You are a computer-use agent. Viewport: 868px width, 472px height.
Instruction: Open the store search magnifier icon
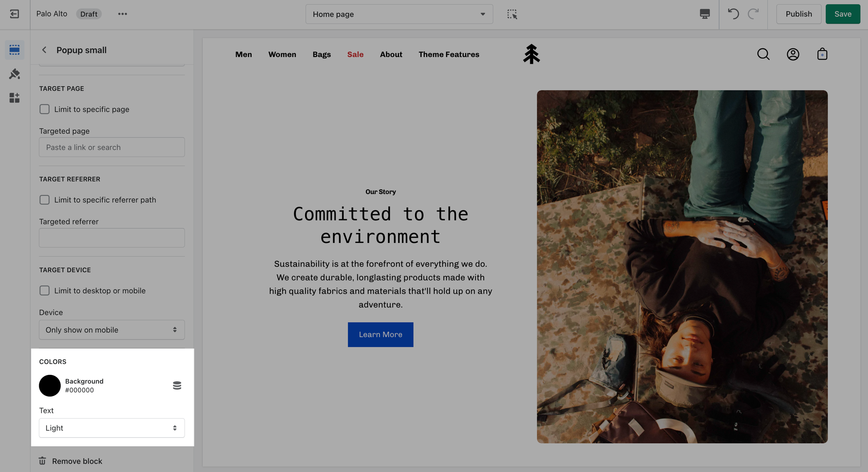(x=763, y=54)
